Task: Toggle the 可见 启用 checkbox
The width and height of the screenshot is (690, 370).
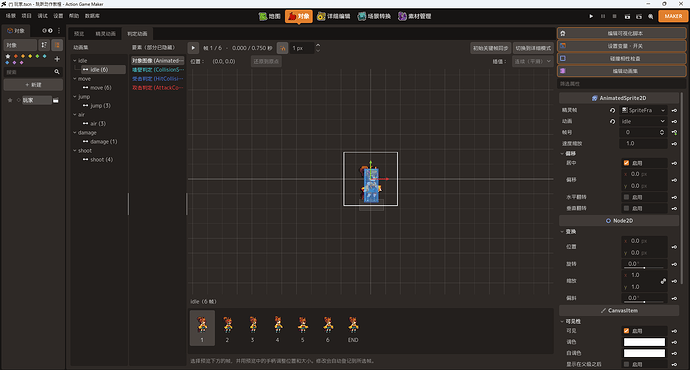Action: (626, 331)
